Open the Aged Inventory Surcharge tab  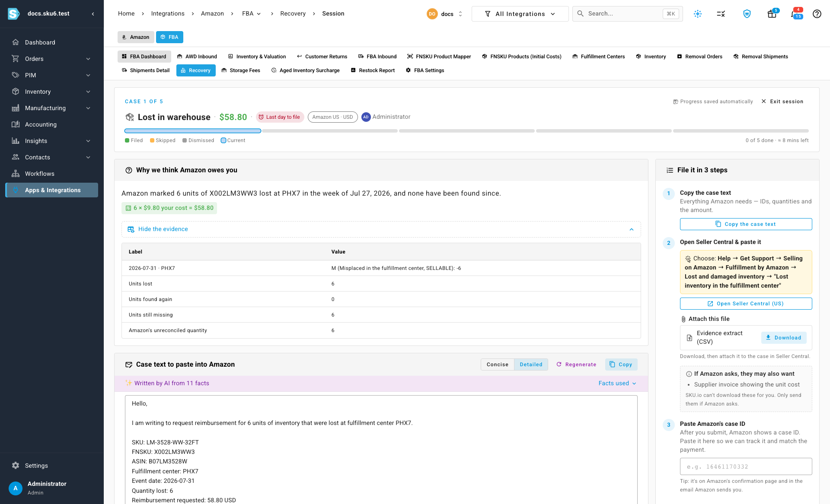(305, 70)
